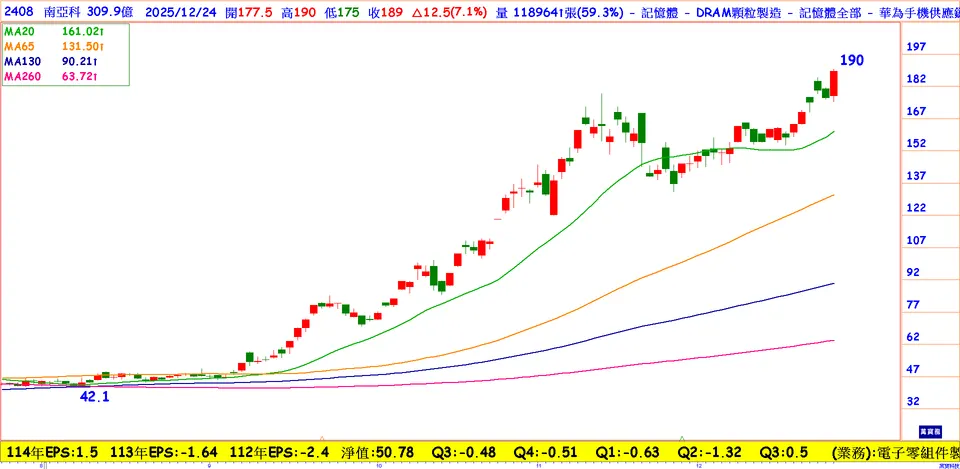Select the low price 低175
960x469 pixels.
(x=344, y=11)
